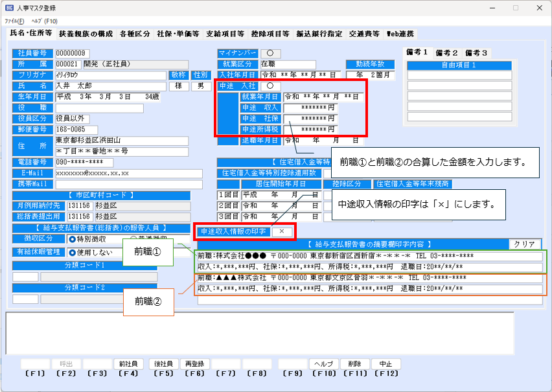Toggle the 中途入社 ○ field
The width and height of the screenshot is (552, 392).
[270, 86]
